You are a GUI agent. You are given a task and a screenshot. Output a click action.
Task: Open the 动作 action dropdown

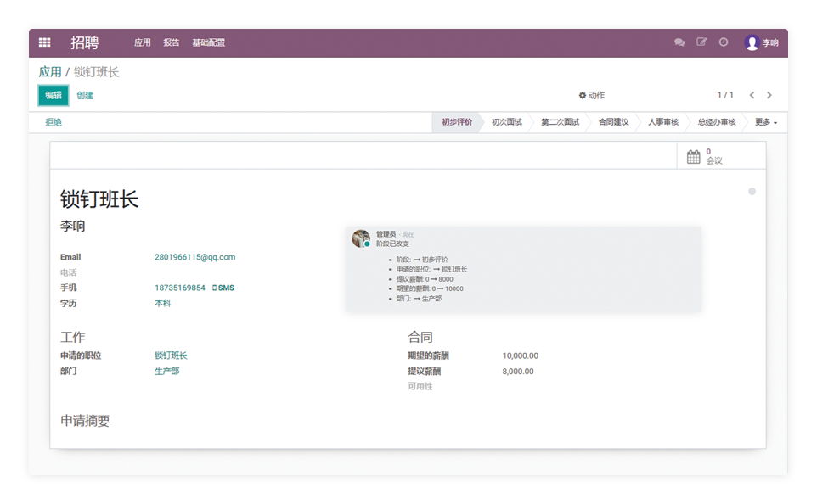click(x=592, y=96)
